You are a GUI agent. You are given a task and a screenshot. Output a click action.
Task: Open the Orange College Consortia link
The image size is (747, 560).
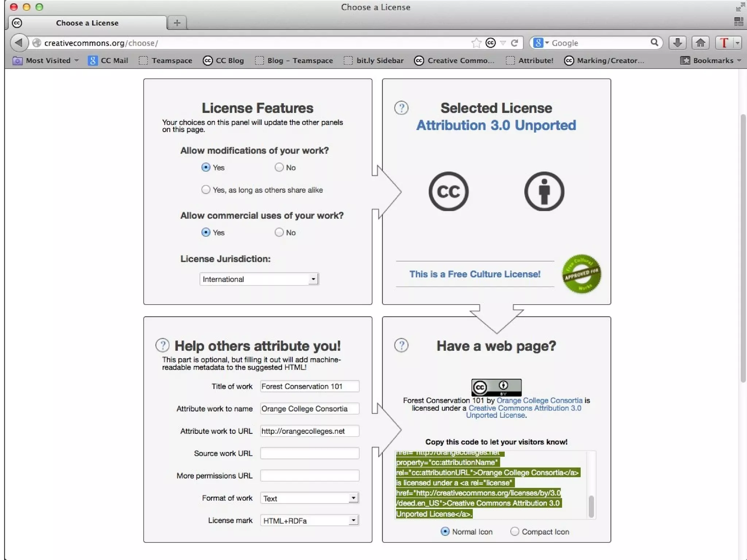[539, 400]
